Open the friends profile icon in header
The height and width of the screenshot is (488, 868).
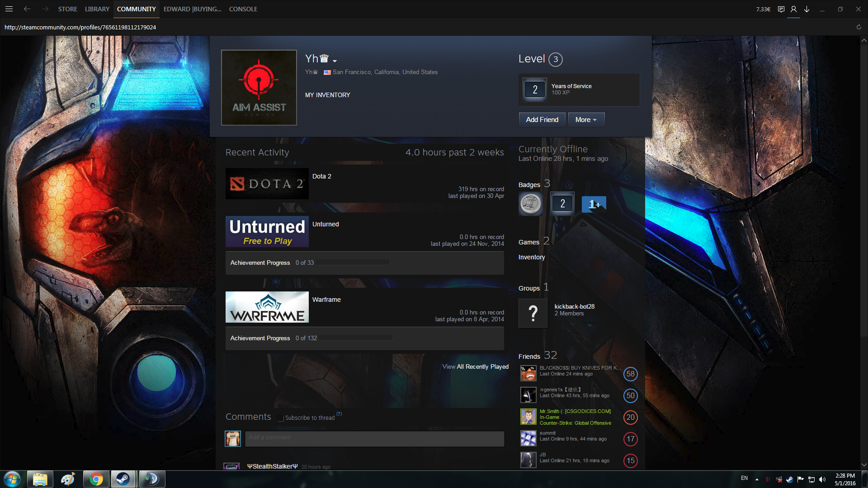pos(793,9)
